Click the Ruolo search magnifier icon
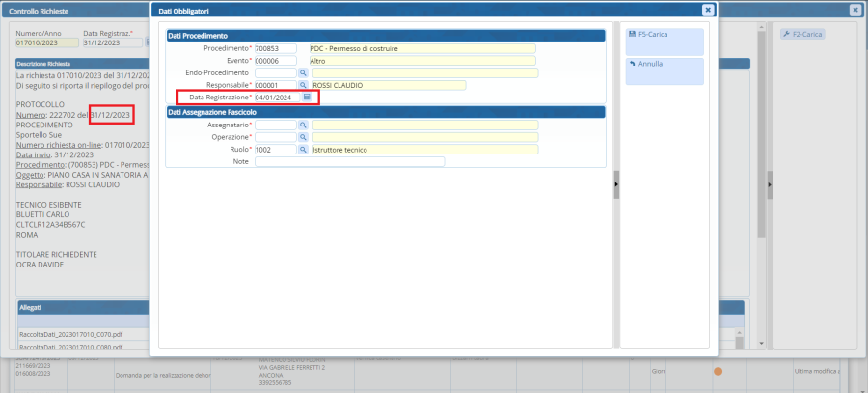The height and width of the screenshot is (393, 868). (302, 150)
